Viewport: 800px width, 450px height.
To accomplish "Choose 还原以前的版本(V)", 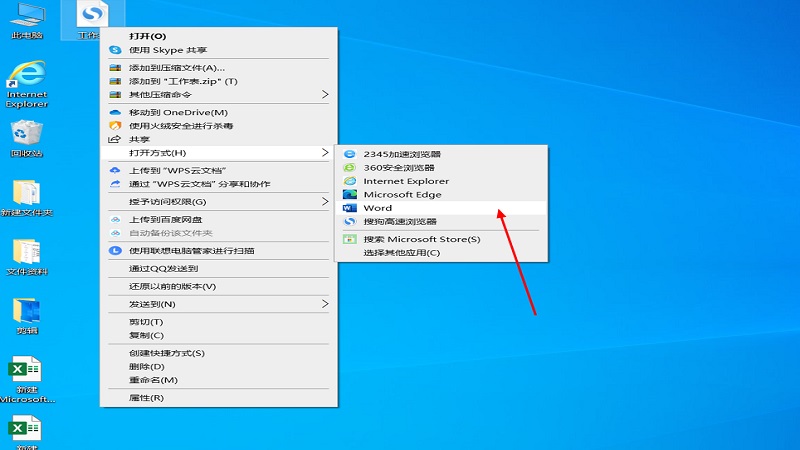I will 218,286.
